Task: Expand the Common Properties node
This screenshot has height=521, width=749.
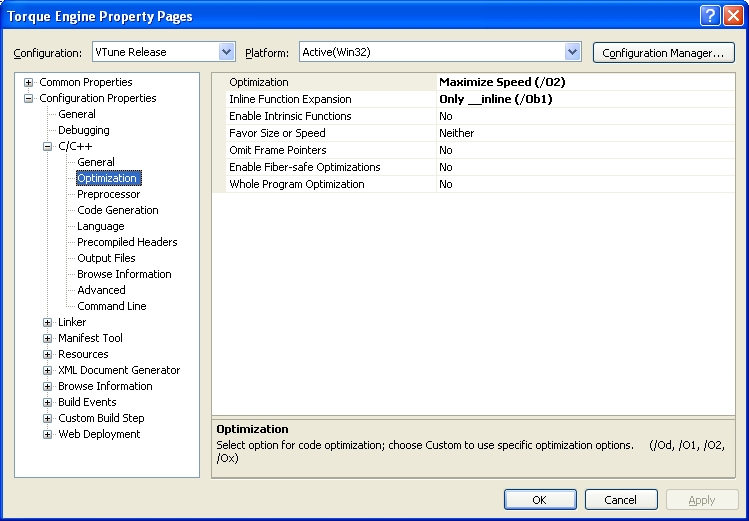Action: [29, 82]
